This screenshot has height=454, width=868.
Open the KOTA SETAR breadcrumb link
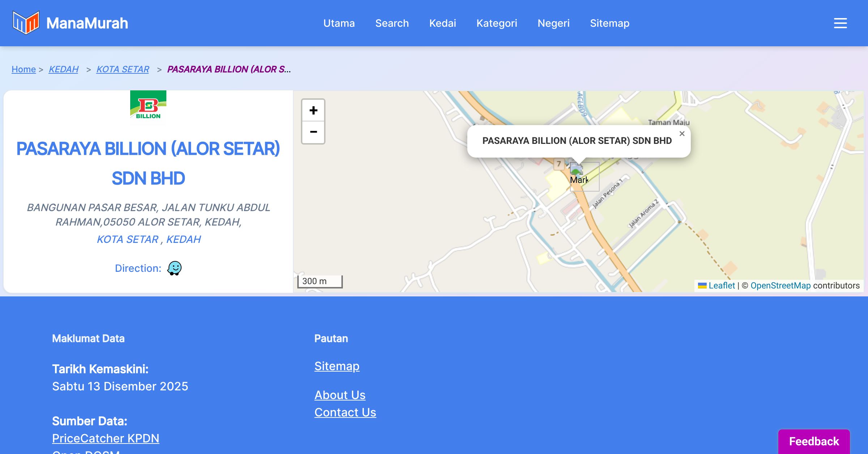[x=123, y=69]
